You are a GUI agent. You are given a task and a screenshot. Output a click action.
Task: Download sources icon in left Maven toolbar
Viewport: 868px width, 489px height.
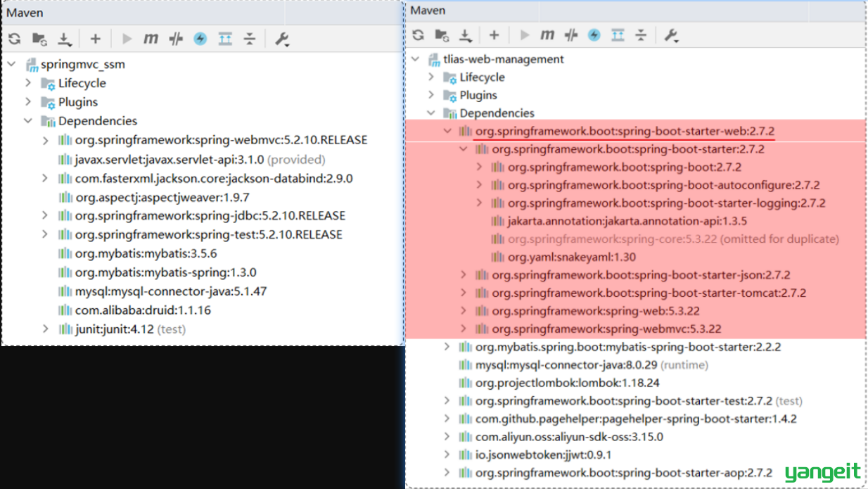click(64, 39)
